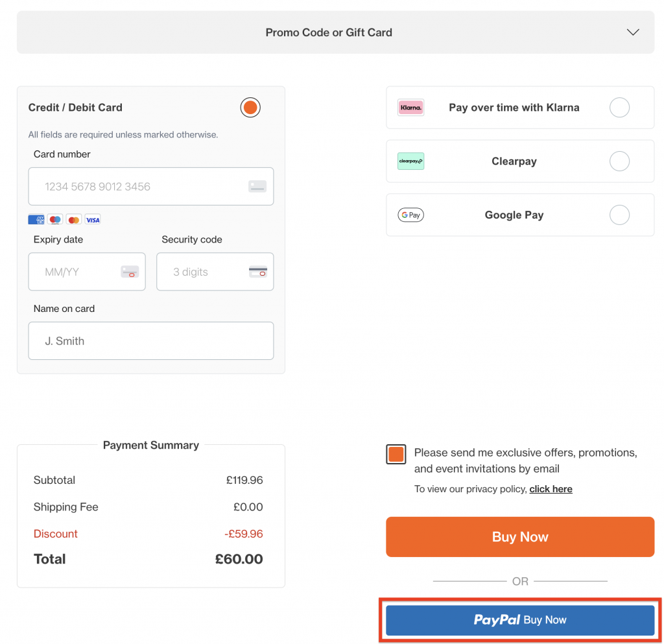Click the PayPal Buy Now button
Screen dimensions: 664x644
pos(520,620)
